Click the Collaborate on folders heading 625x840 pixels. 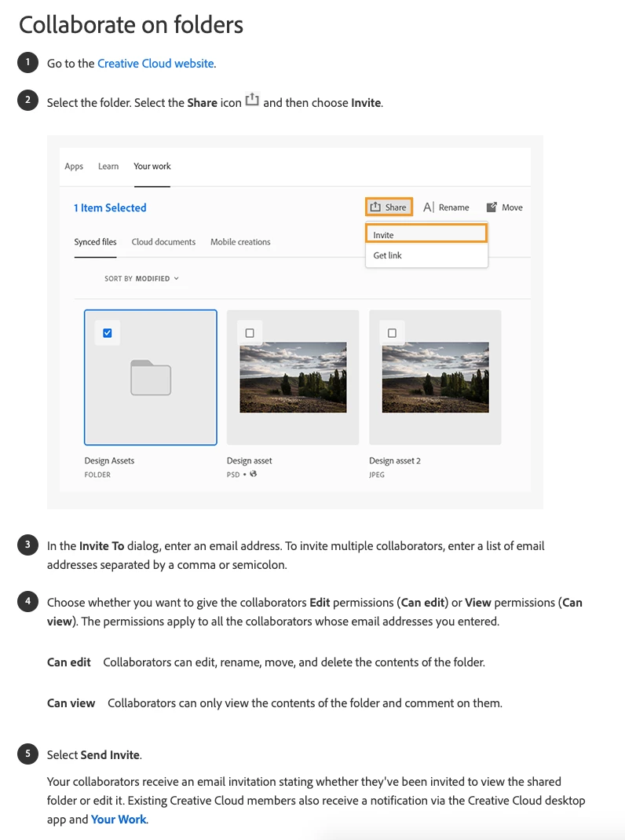(x=131, y=24)
